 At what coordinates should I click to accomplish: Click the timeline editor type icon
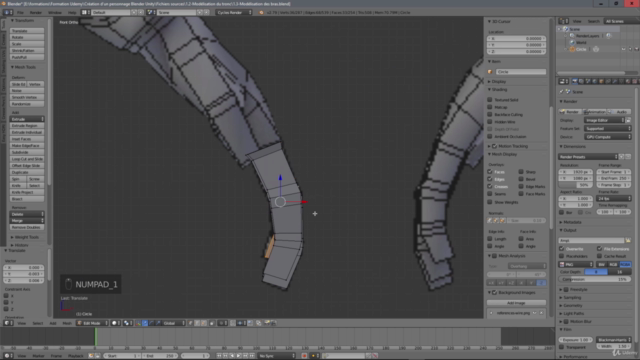point(7,356)
